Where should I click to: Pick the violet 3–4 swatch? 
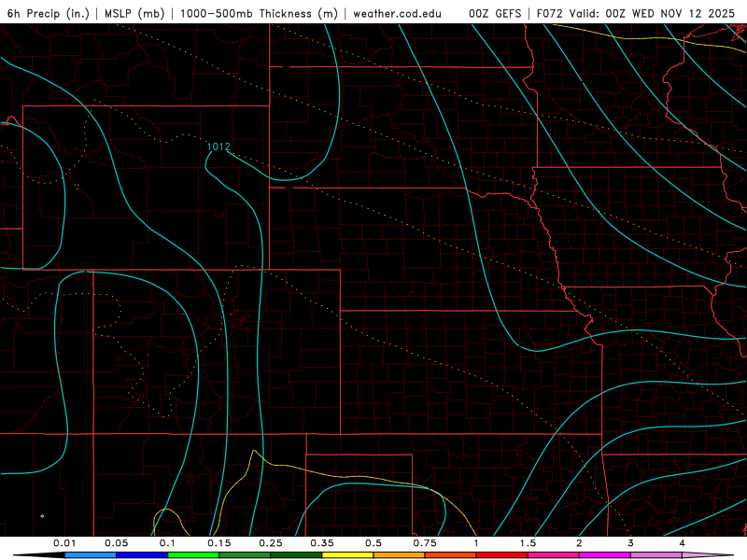[656, 555]
